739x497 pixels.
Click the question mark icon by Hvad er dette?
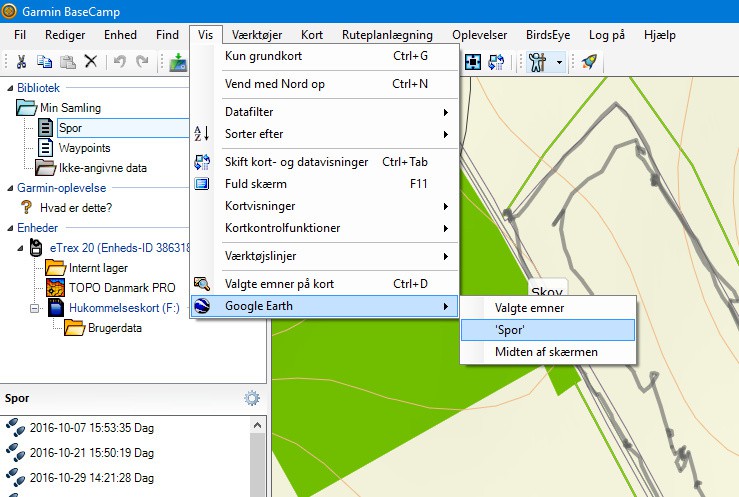(26, 207)
